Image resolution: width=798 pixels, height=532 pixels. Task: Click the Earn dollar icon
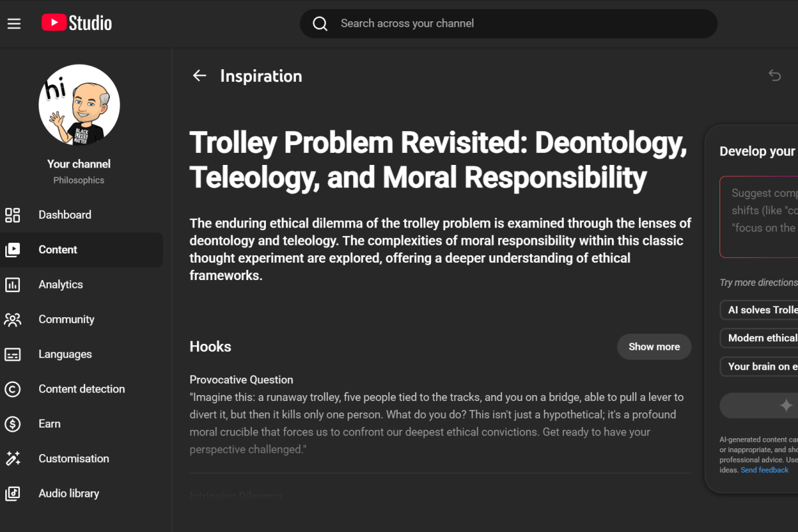(13, 424)
